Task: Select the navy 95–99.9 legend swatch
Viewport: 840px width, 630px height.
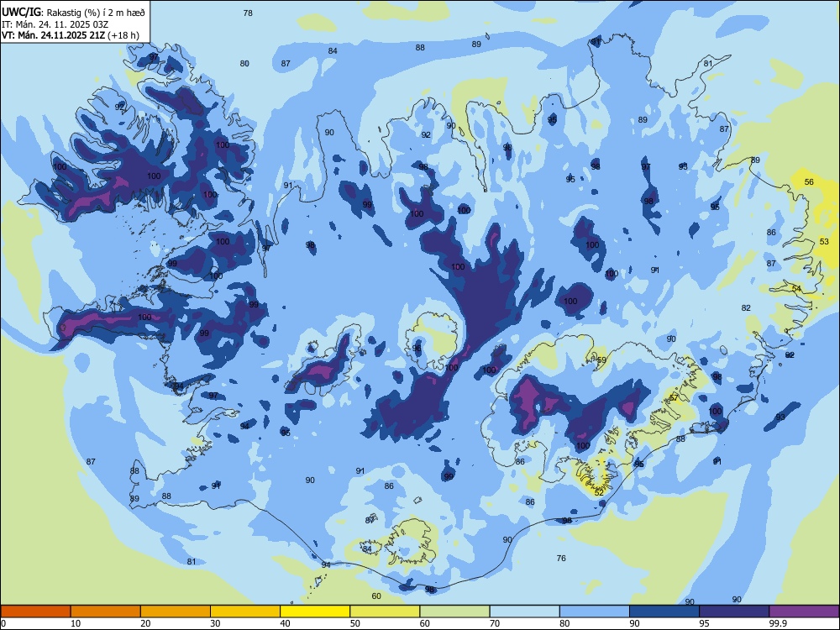Action: [734, 612]
